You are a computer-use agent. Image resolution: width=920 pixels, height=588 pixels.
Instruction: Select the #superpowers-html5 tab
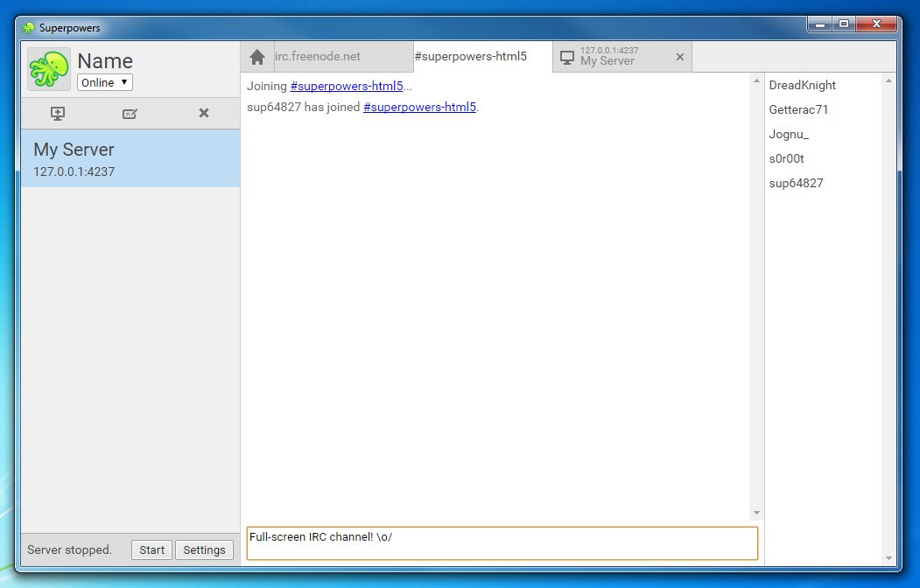point(483,56)
